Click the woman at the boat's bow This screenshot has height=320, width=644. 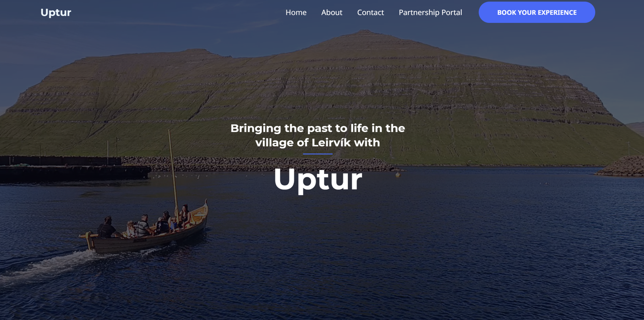tap(185, 215)
